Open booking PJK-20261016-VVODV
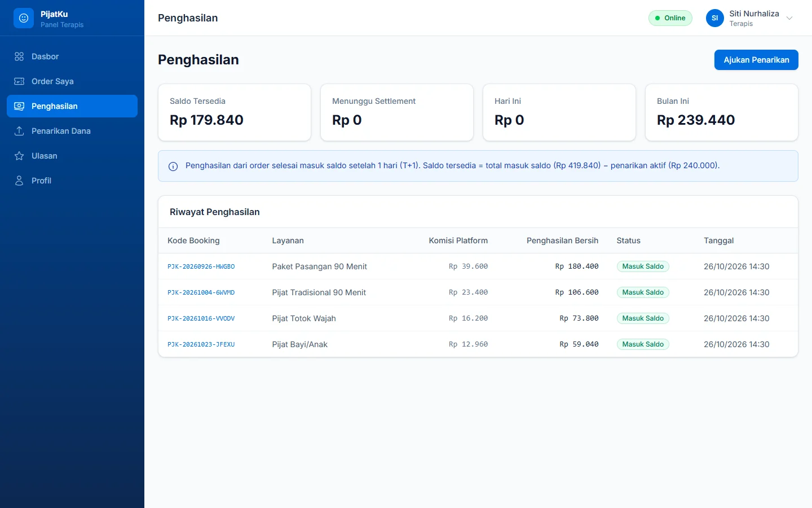Image resolution: width=812 pixels, height=508 pixels. click(201, 318)
